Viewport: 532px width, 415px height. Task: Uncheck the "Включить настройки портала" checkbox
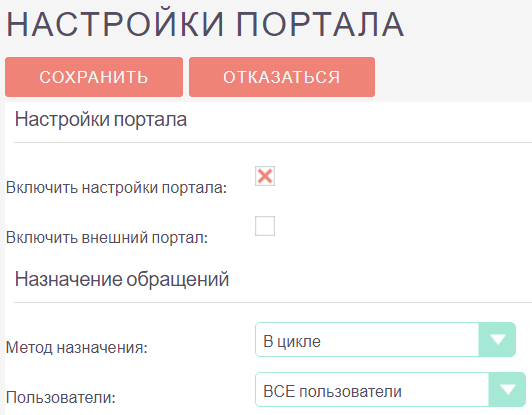pos(265,176)
